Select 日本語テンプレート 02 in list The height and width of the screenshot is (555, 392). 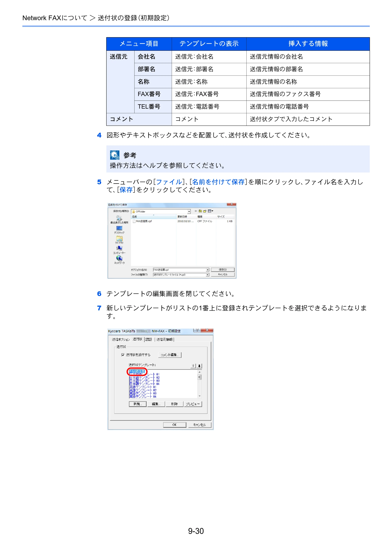[x=144, y=378]
